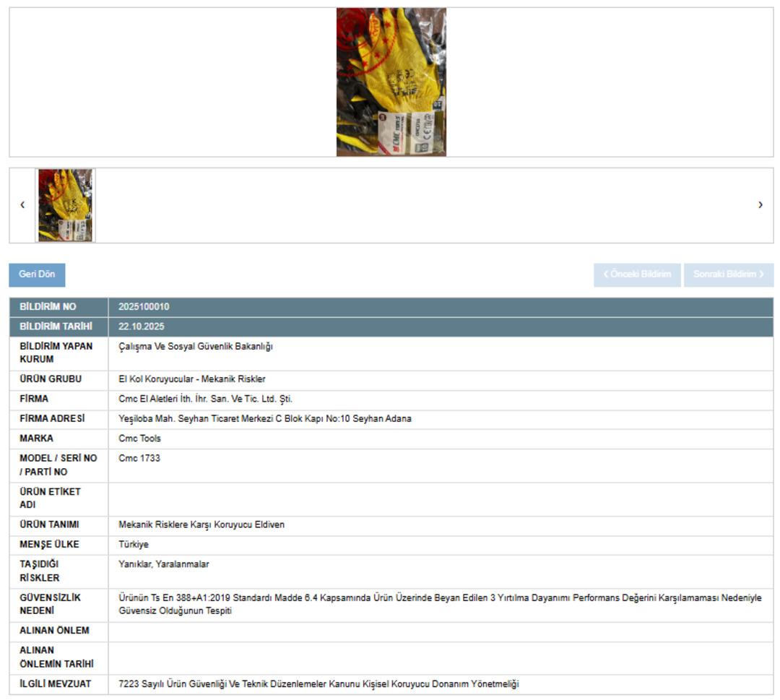Select the origin country value Türkiye
The image size is (780, 700).
coord(133,545)
